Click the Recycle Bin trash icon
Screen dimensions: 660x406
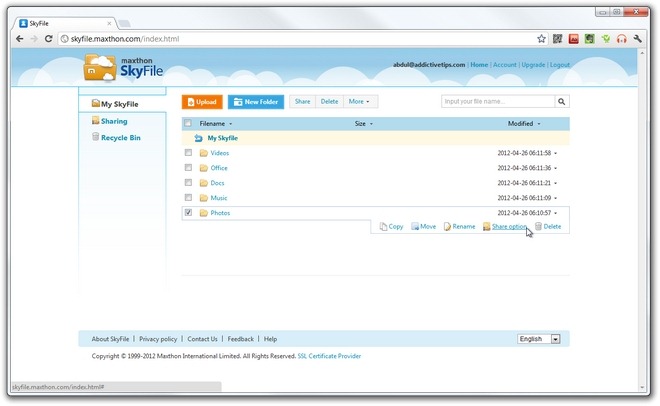pos(96,137)
